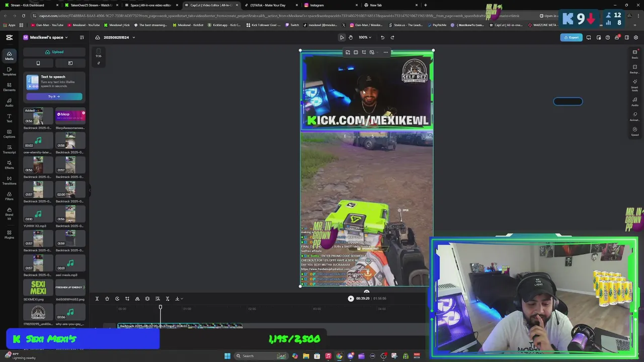644x362 pixels.
Task: Expand download options arrow in timeline toolbar
Action: [182, 299]
